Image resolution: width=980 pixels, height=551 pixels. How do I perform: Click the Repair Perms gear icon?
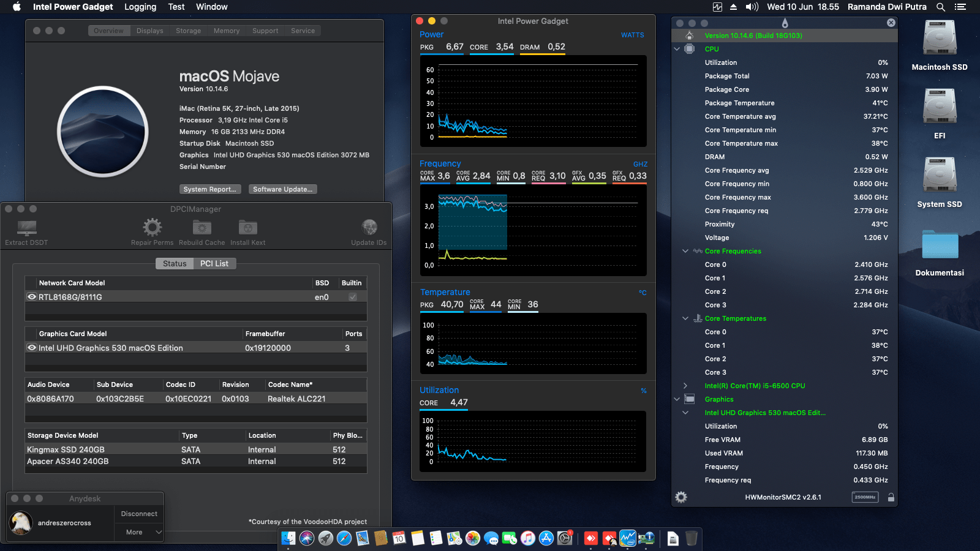(x=151, y=228)
